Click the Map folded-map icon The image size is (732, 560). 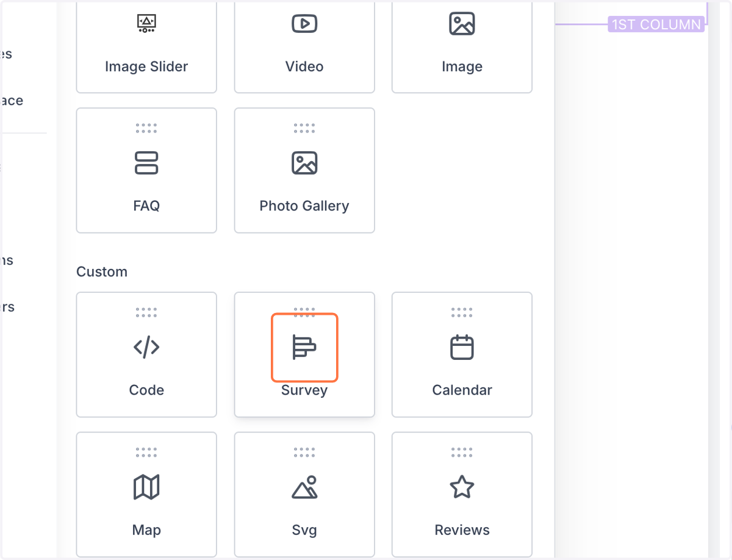coord(146,487)
